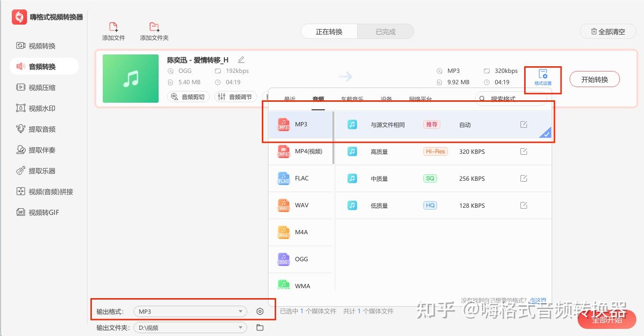This screenshot has width=644, height=336.
Task: Click the gear icon beside output format
Action: [x=259, y=311]
